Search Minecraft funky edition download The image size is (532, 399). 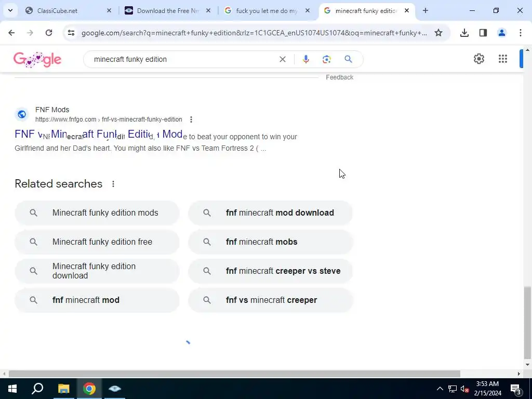pyautogui.click(x=97, y=271)
